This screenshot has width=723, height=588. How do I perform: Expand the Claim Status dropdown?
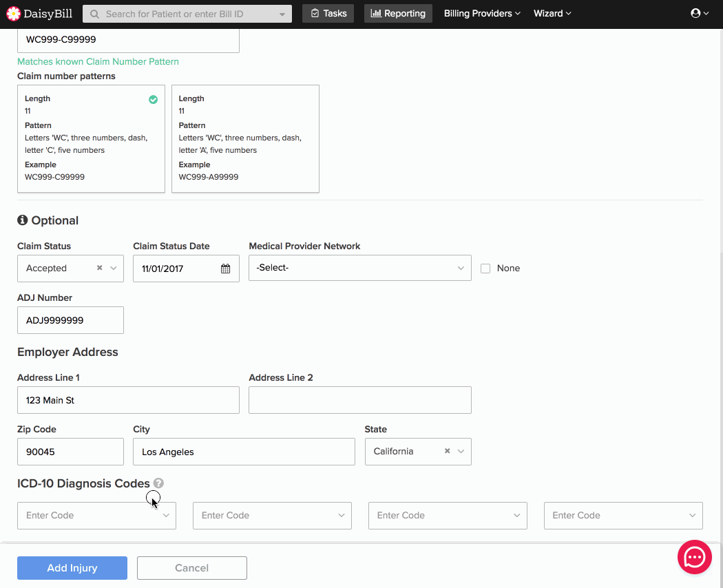coord(114,268)
